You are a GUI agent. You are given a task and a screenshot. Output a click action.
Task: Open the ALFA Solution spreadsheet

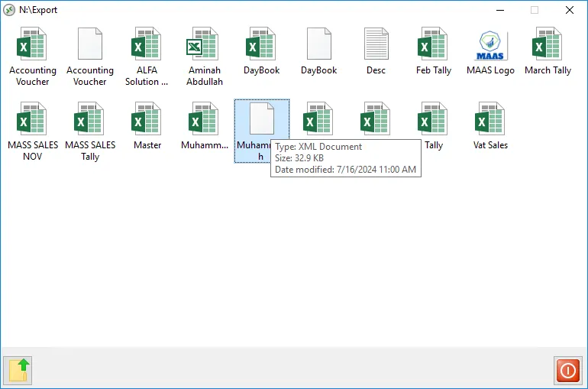point(147,44)
